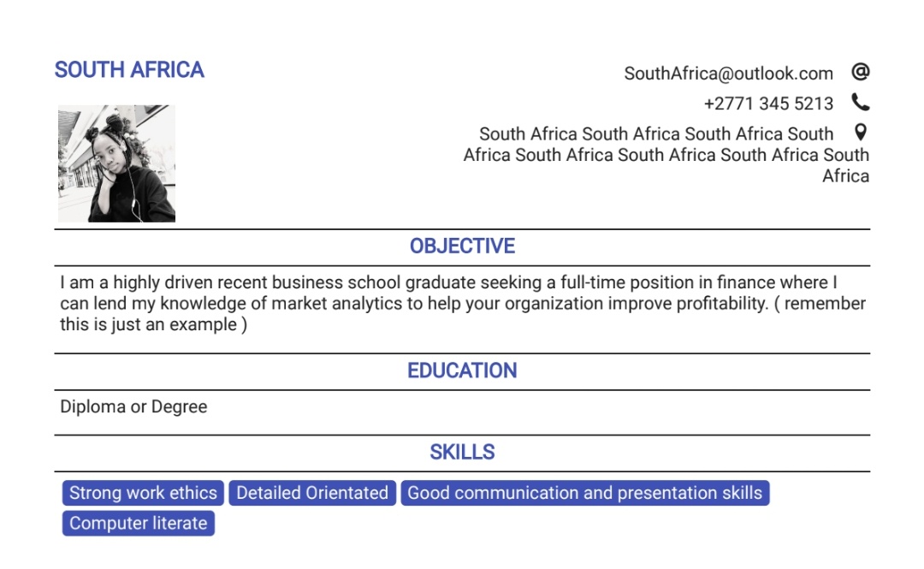Click the divider line directly below EDUCATION heading
924x569 pixels.
(462, 390)
